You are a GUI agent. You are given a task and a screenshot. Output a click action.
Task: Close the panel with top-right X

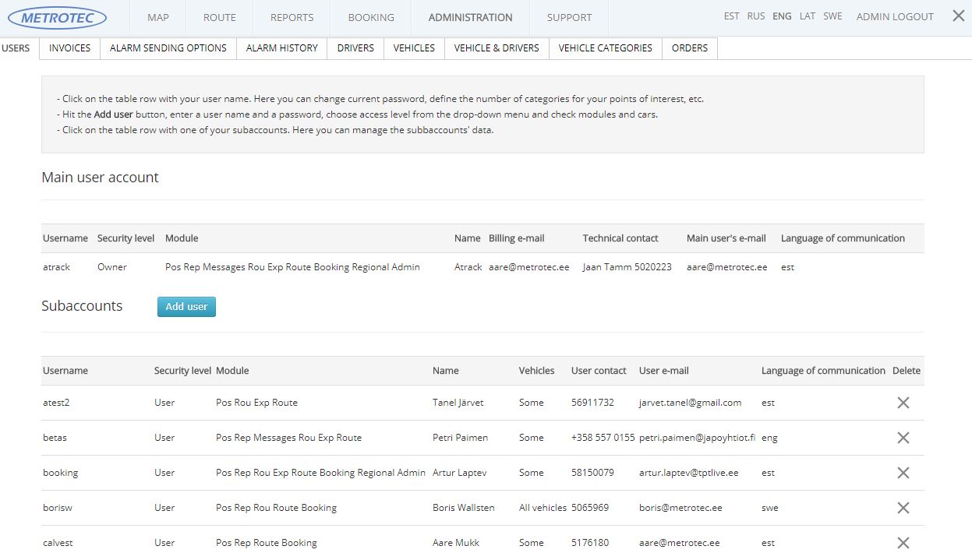(x=958, y=16)
